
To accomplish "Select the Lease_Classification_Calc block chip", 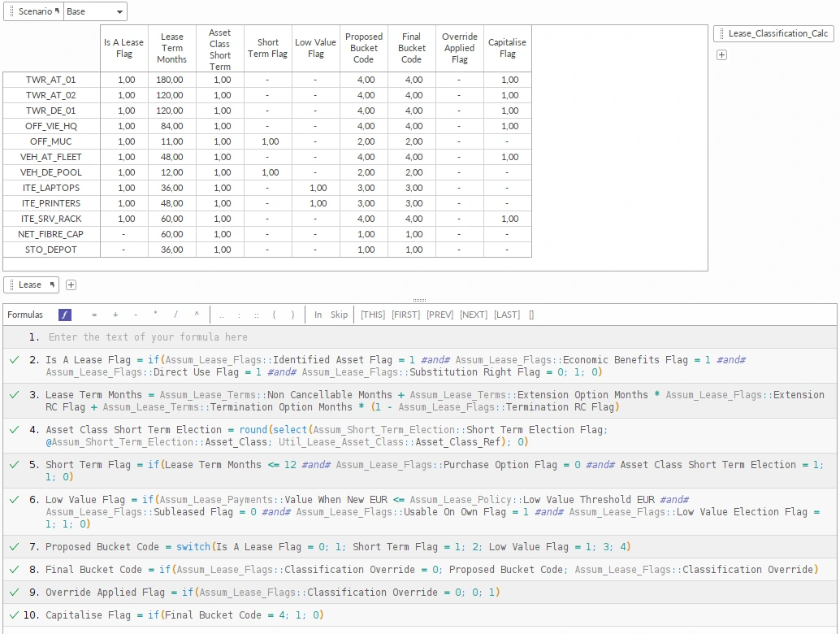I will pyautogui.click(x=773, y=33).
